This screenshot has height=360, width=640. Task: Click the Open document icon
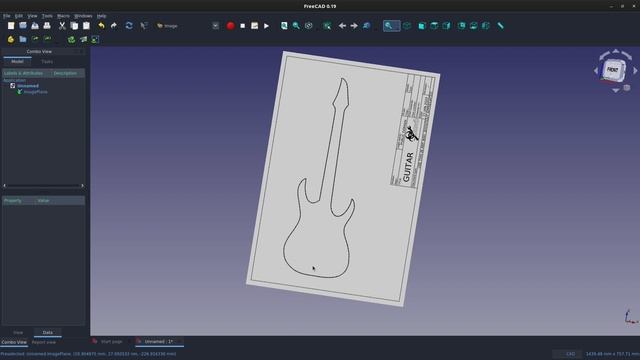tap(23, 26)
